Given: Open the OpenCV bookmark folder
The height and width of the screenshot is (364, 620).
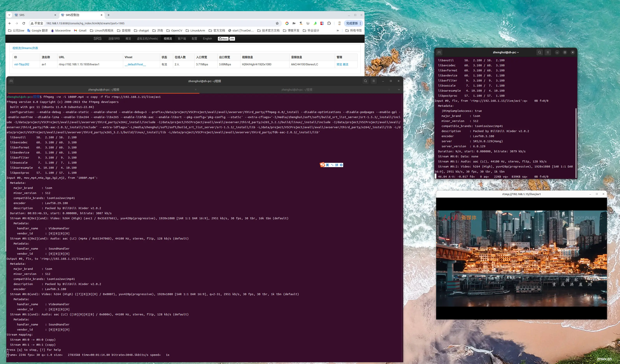Looking at the screenshot, I should point(174,31).
